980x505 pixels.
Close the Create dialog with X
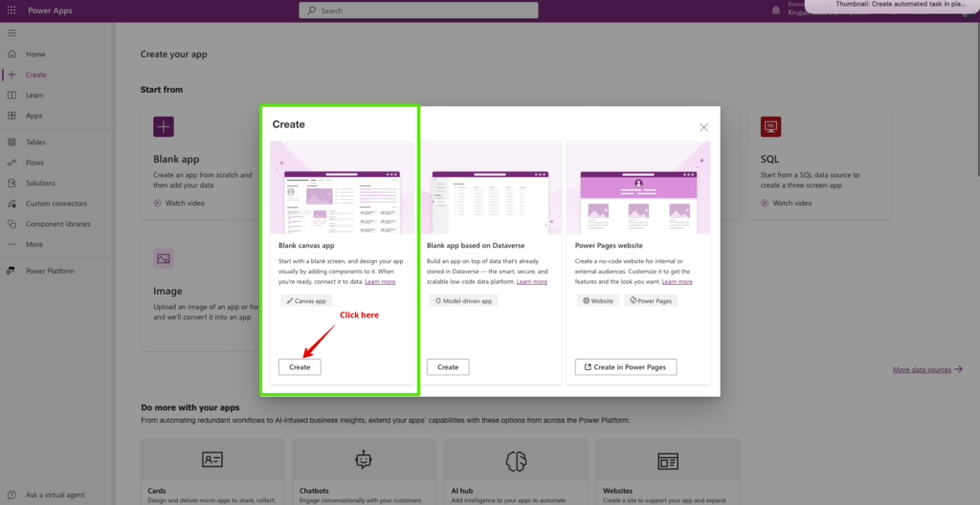click(703, 127)
